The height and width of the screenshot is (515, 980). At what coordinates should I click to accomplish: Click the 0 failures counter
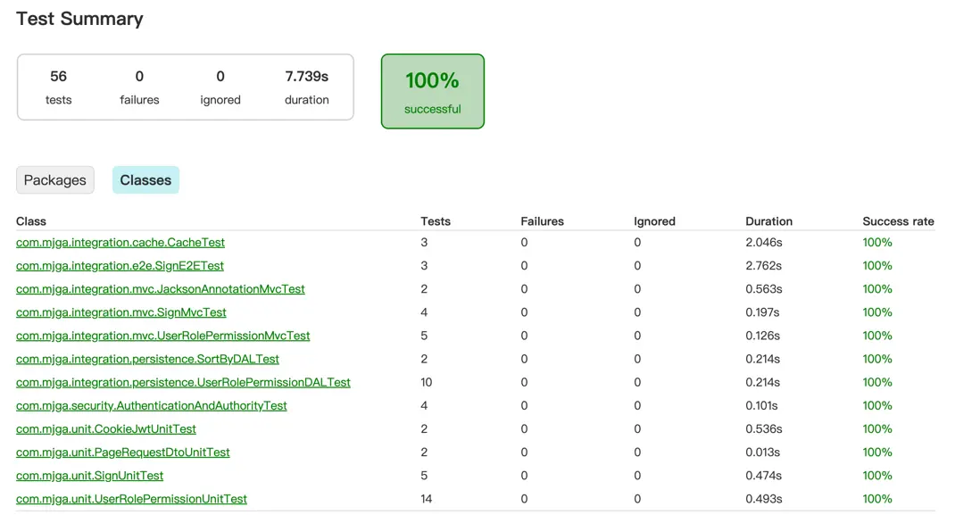click(139, 87)
